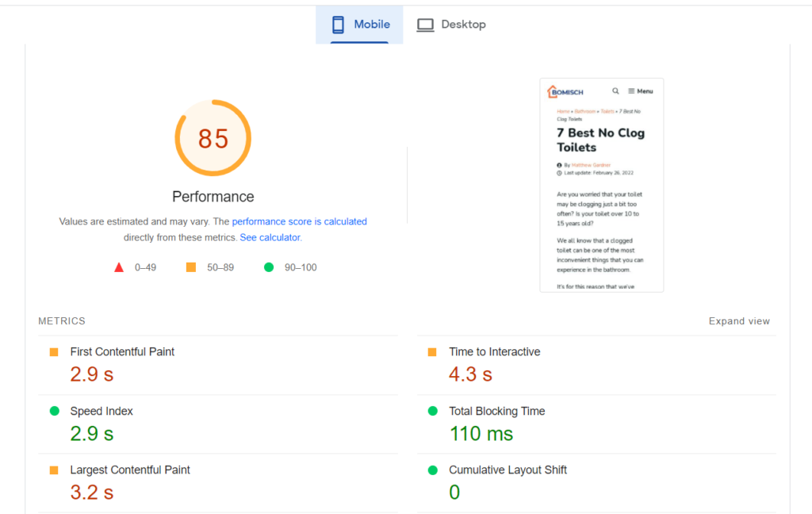812x514 pixels.
Task: Click the 110 ms Total Blocking Time value
Action: [x=481, y=434]
